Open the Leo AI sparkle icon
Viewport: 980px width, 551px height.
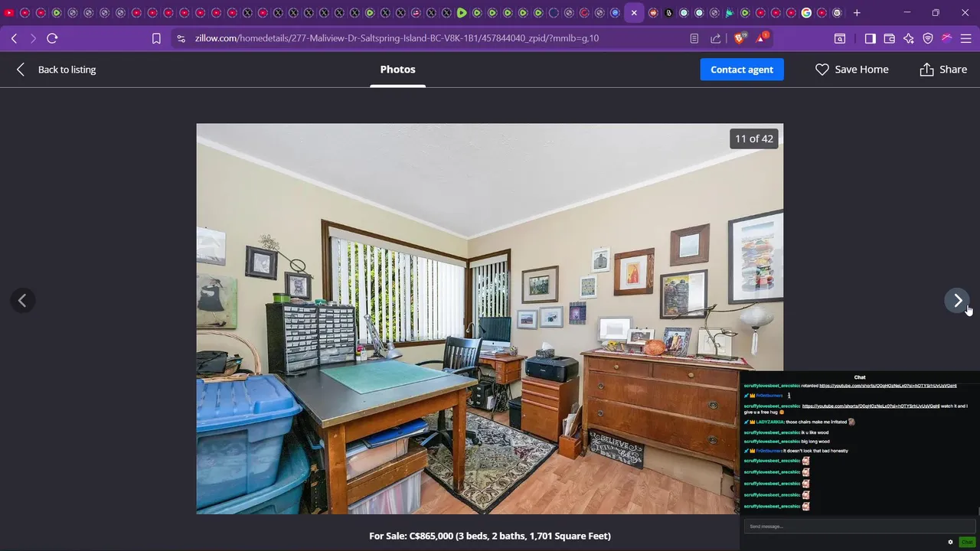pyautogui.click(x=909, y=38)
